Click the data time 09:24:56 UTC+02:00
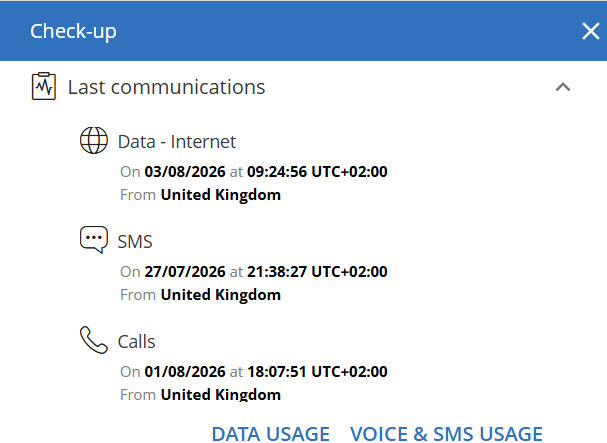The image size is (607, 443). point(317,172)
